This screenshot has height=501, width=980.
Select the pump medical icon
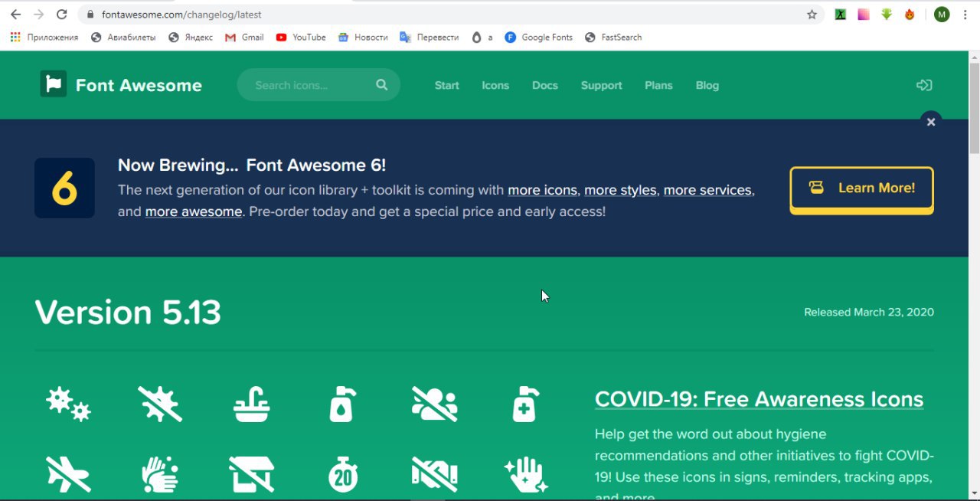point(525,404)
